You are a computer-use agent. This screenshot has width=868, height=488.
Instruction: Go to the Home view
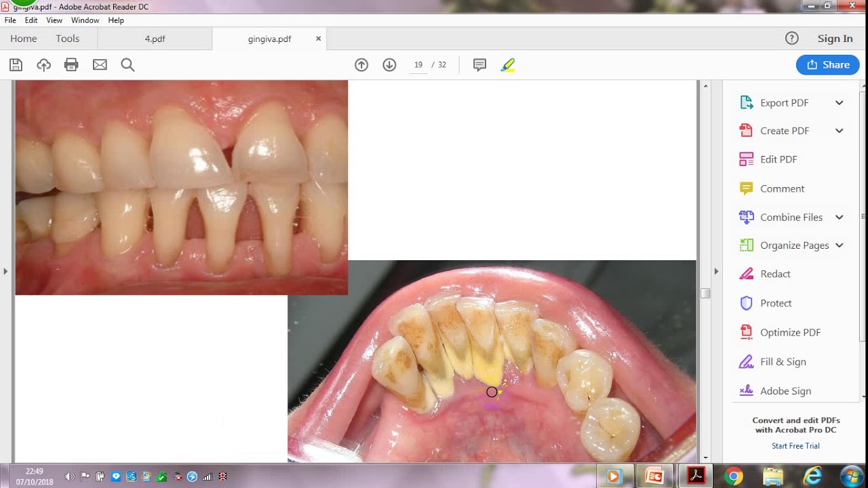(x=24, y=39)
